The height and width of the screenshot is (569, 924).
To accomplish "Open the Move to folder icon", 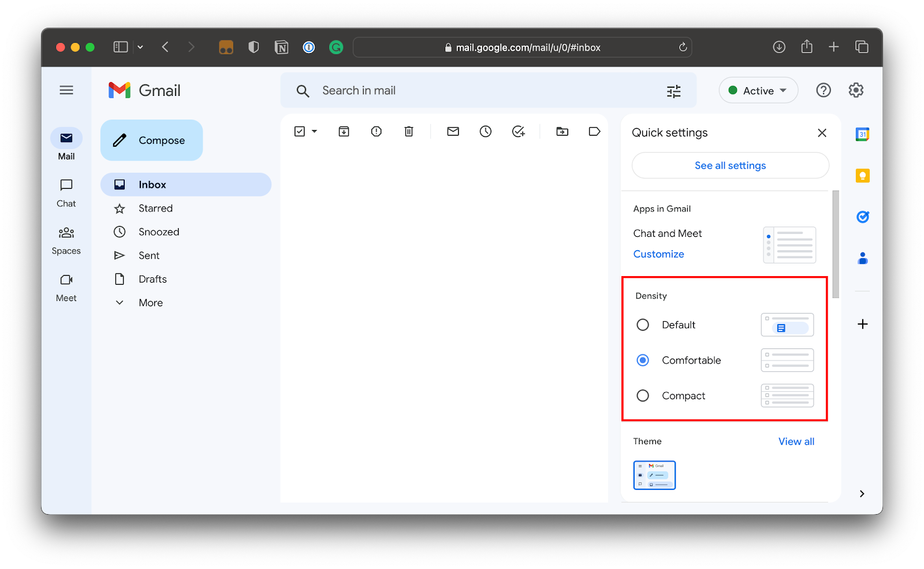I will pos(562,131).
